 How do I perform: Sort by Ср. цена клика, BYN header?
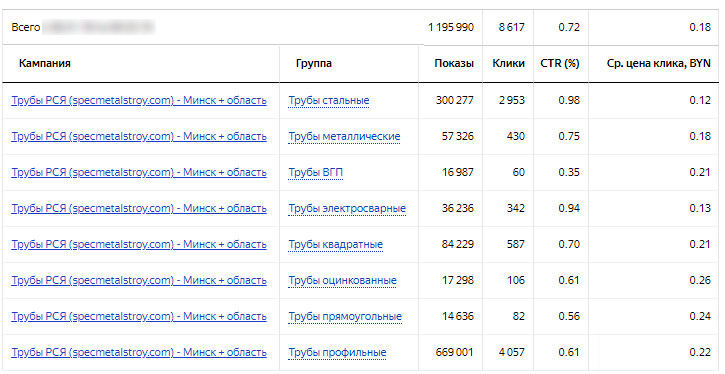(658, 63)
